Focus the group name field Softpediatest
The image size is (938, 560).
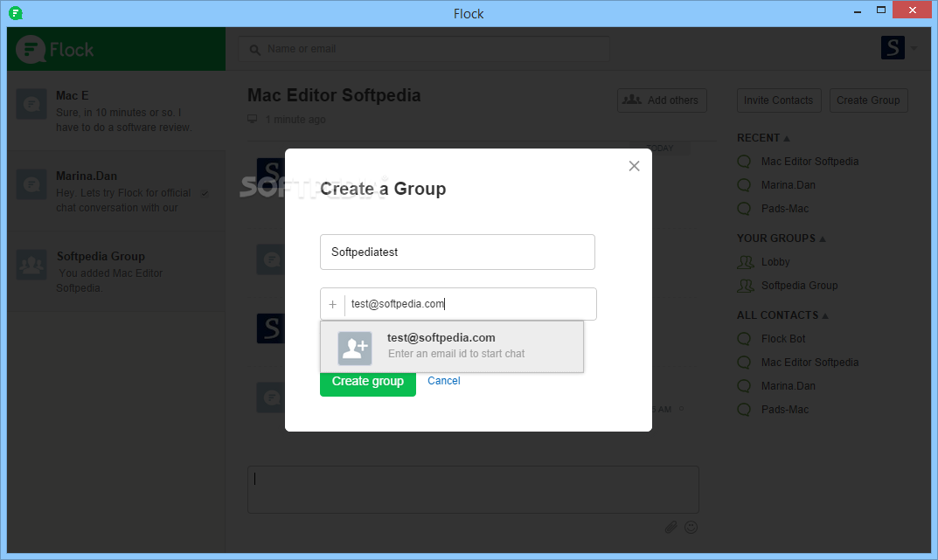click(457, 252)
